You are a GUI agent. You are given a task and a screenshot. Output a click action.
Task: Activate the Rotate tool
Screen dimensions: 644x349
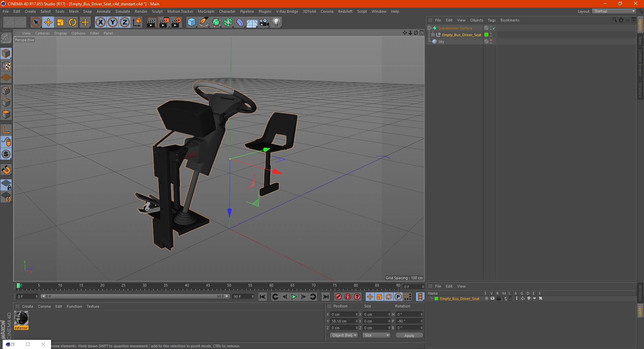point(72,22)
